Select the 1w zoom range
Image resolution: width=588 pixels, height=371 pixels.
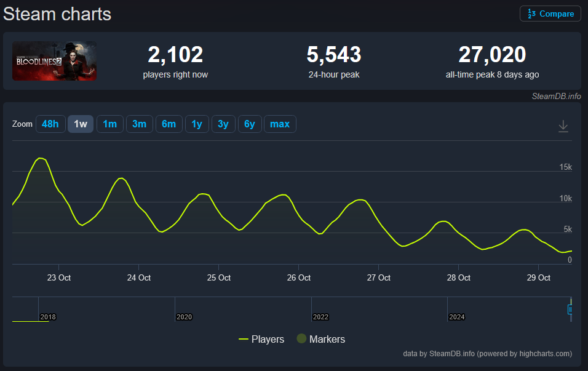80,124
